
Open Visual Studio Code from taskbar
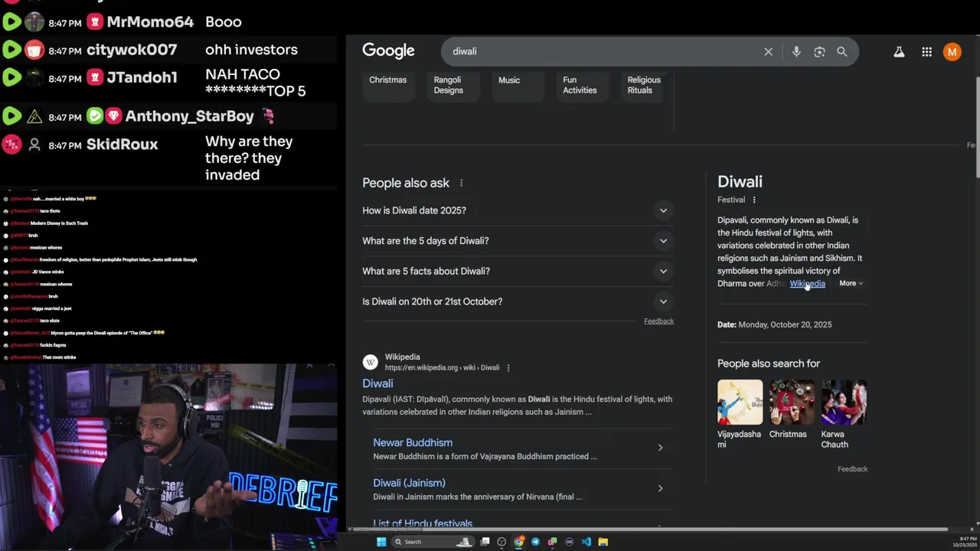(586, 542)
